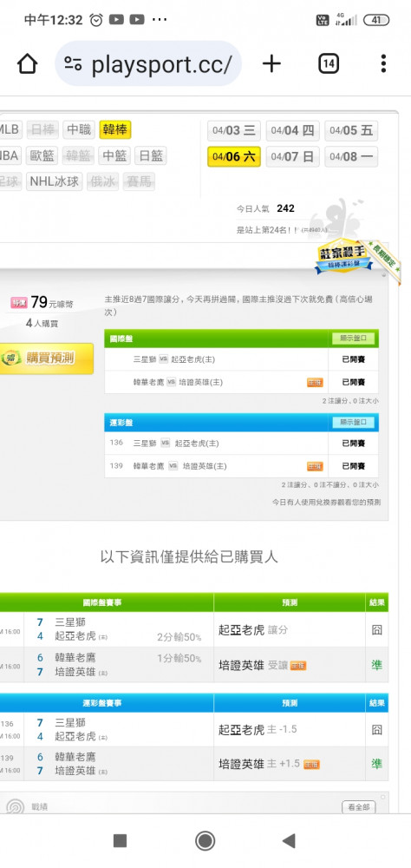Open a new tab with plus icon

pos(271,63)
